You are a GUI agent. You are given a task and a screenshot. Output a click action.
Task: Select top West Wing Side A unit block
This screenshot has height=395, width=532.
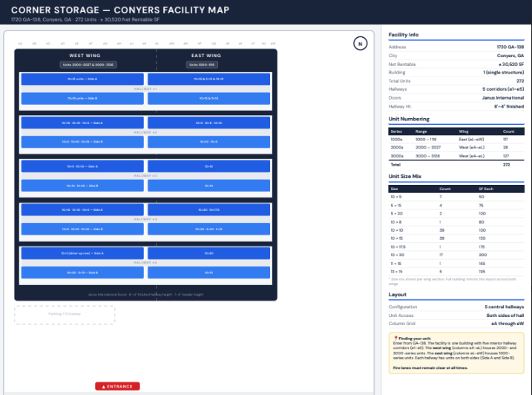[x=82, y=79]
